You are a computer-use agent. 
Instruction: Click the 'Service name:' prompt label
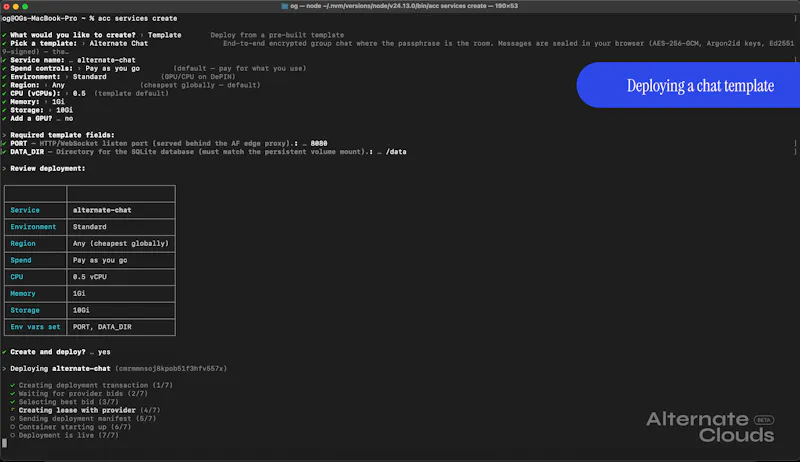coord(37,60)
